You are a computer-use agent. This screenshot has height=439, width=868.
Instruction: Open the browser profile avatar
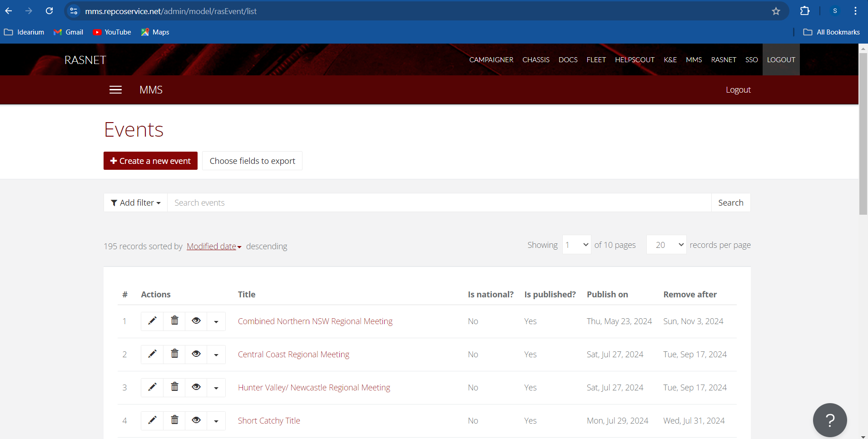point(835,11)
